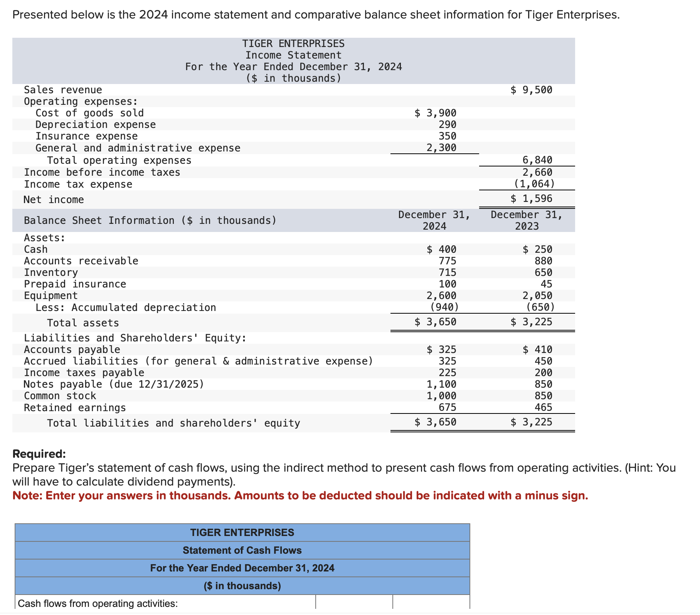Click the 'Retained earnings' label

coord(75,408)
